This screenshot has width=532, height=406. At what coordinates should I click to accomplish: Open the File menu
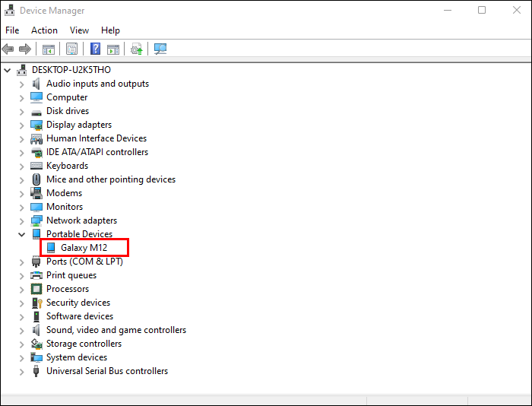point(12,30)
